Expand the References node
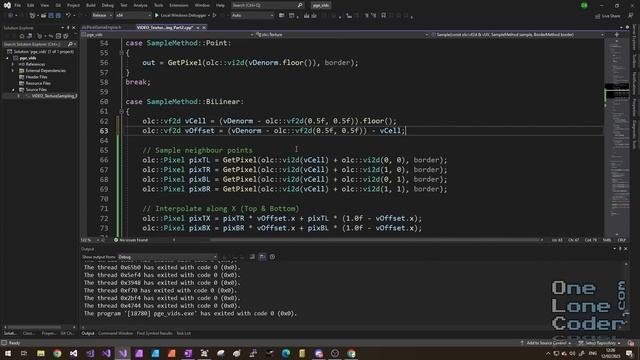Screen dimensions: 640x360 click(13, 64)
